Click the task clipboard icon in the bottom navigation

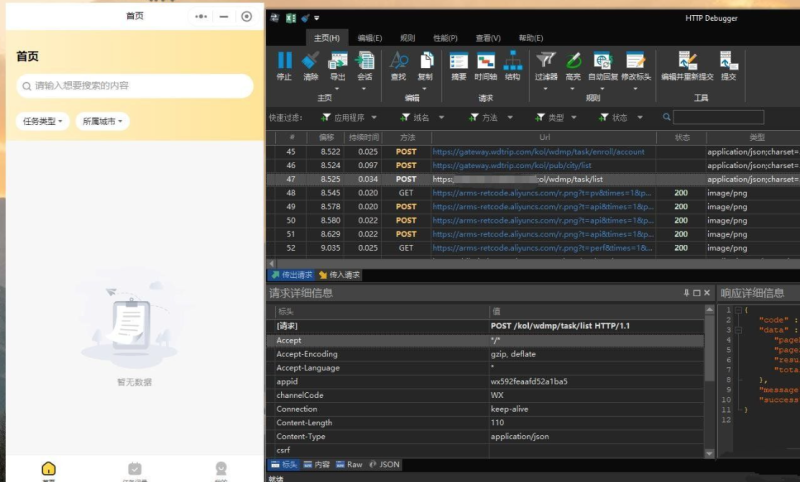135,468
